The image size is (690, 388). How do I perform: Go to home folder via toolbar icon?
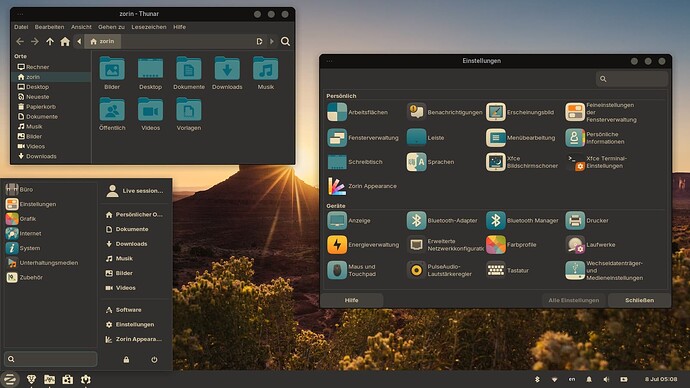click(65, 41)
